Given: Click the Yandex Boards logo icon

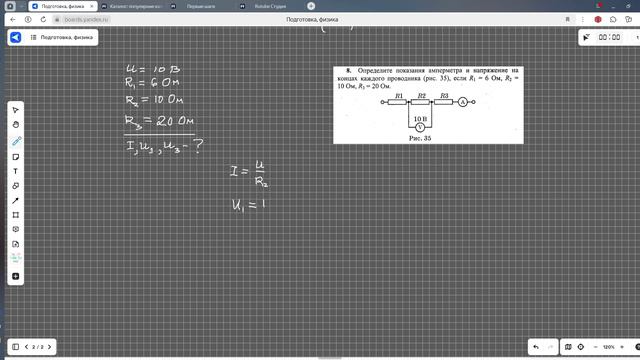Looking at the screenshot, I should [x=16, y=37].
